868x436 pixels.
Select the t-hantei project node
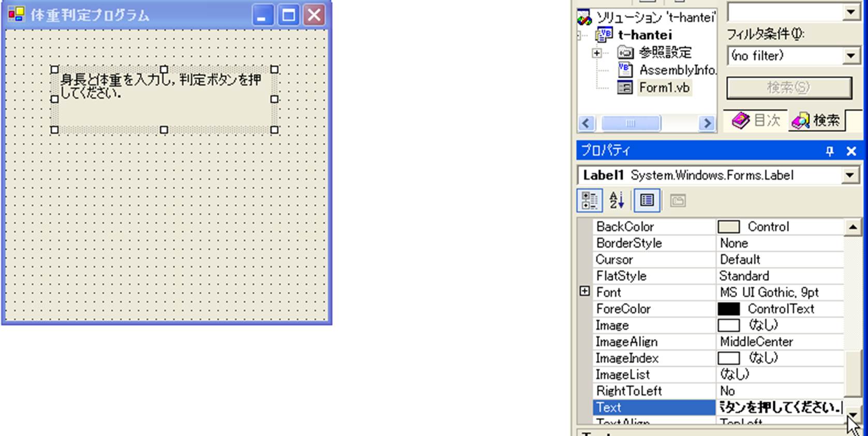tap(644, 35)
